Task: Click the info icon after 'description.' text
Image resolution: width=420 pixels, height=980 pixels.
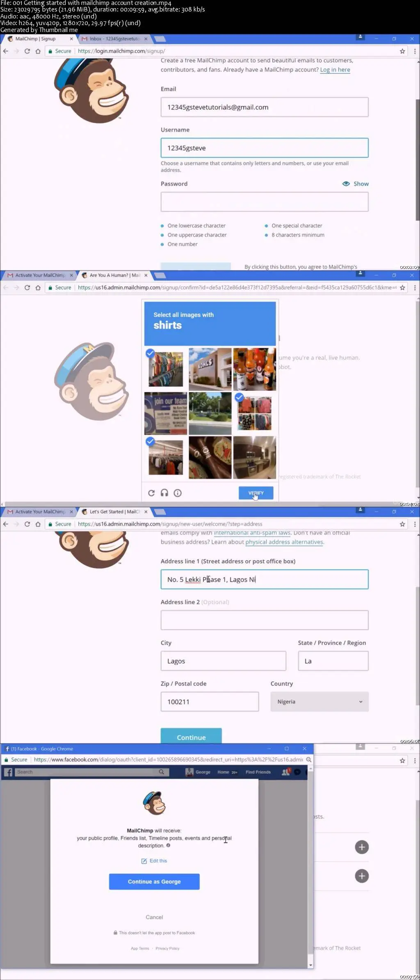Action: (168, 845)
